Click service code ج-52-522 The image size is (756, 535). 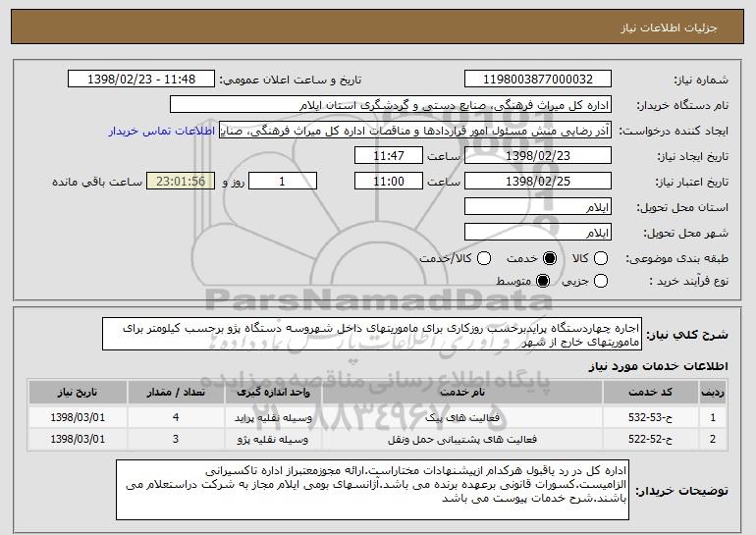[650, 439]
